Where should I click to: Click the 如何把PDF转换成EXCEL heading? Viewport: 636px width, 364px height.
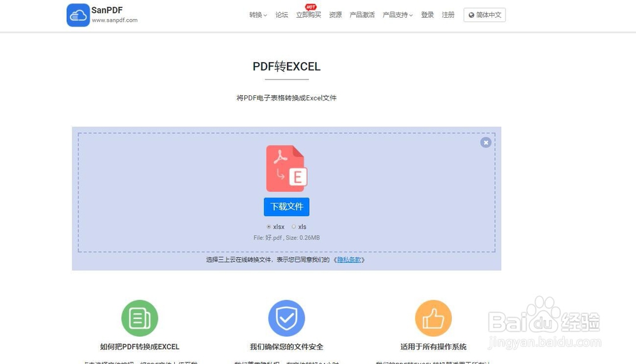click(x=139, y=347)
